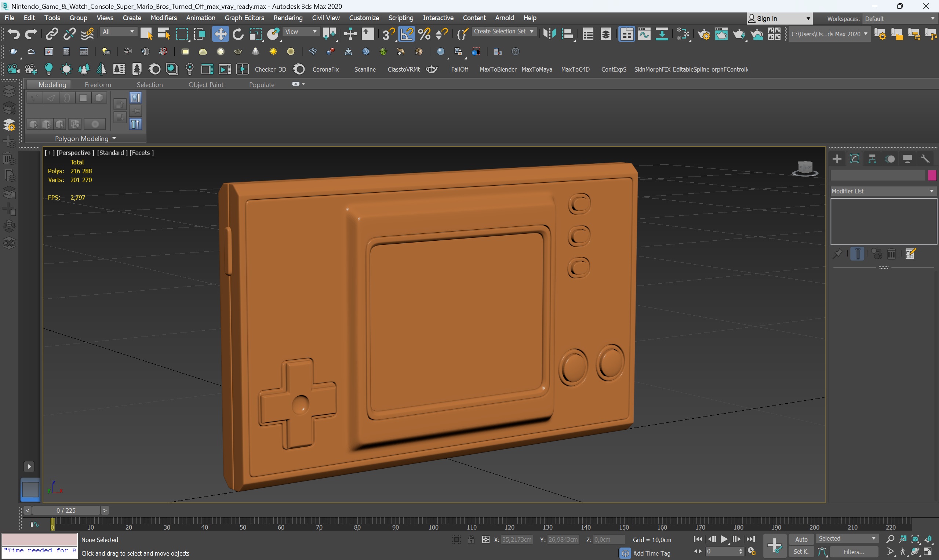Viewport: 939px width, 560px height.
Task: Open the Graph Editors menu
Action: [244, 18]
